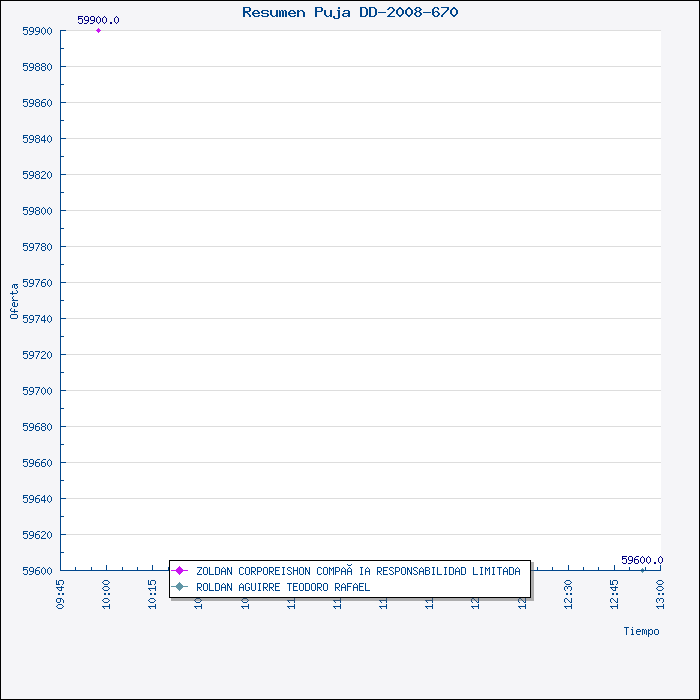The image size is (700, 700).
Task: Click the 59620 value on the y-axis
Action: (37, 535)
